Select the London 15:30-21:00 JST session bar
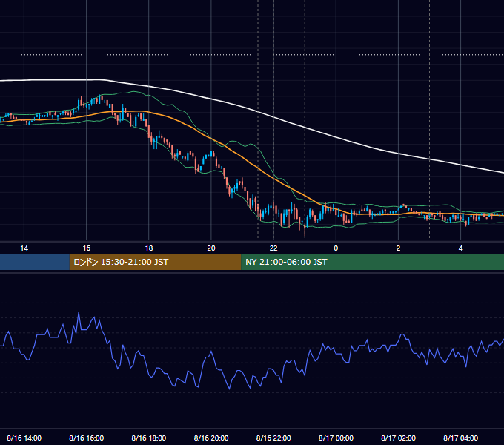The height and width of the screenshot is (445, 504). (155, 262)
